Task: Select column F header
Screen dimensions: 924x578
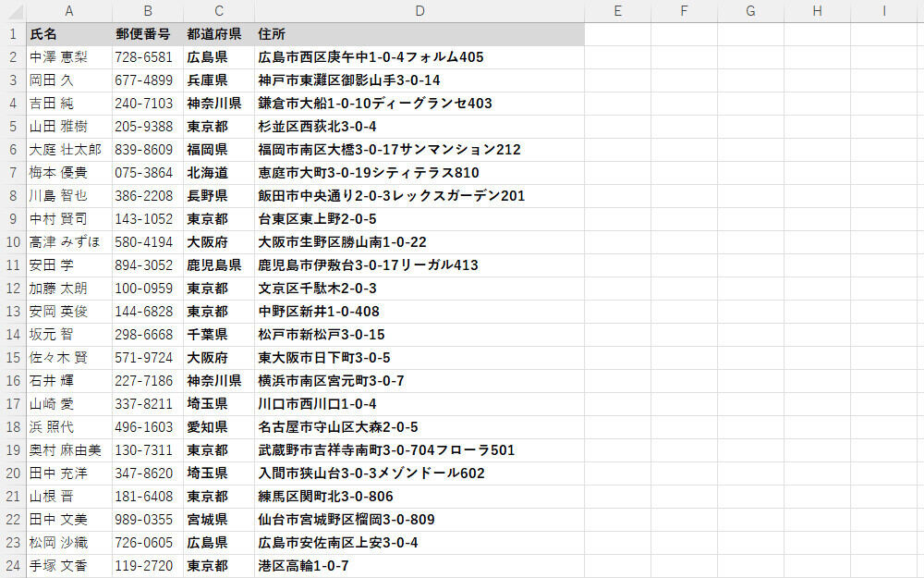Action: (x=684, y=11)
